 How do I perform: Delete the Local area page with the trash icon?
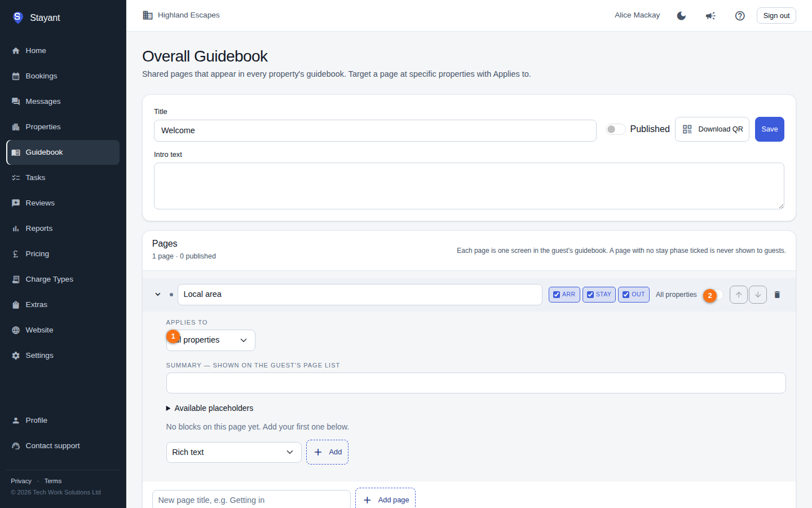777,295
